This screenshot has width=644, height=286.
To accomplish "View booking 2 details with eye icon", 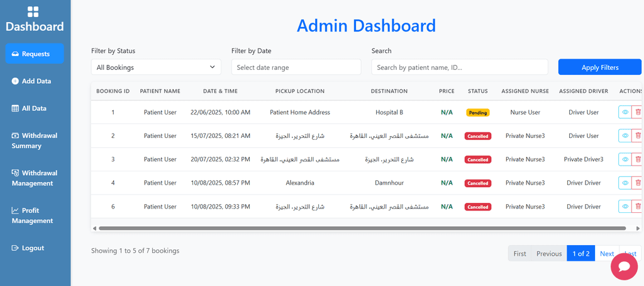I will pyautogui.click(x=625, y=135).
